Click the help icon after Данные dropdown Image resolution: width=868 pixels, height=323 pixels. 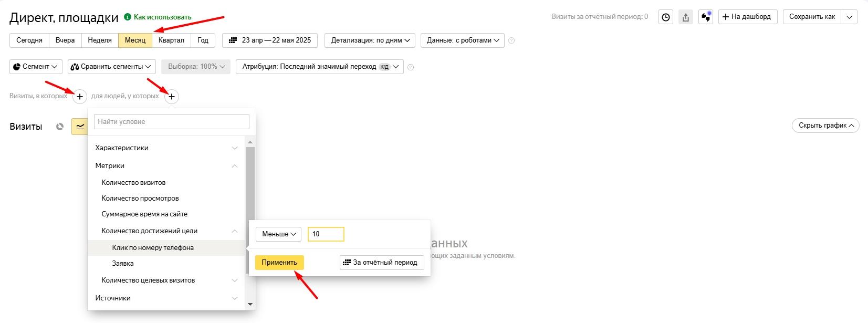pyautogui.click(x=512, y=40)
